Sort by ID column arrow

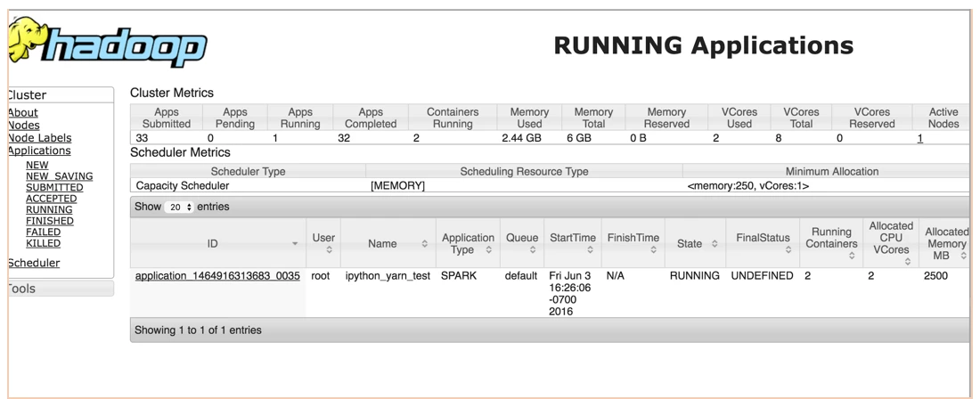(295, 244)
